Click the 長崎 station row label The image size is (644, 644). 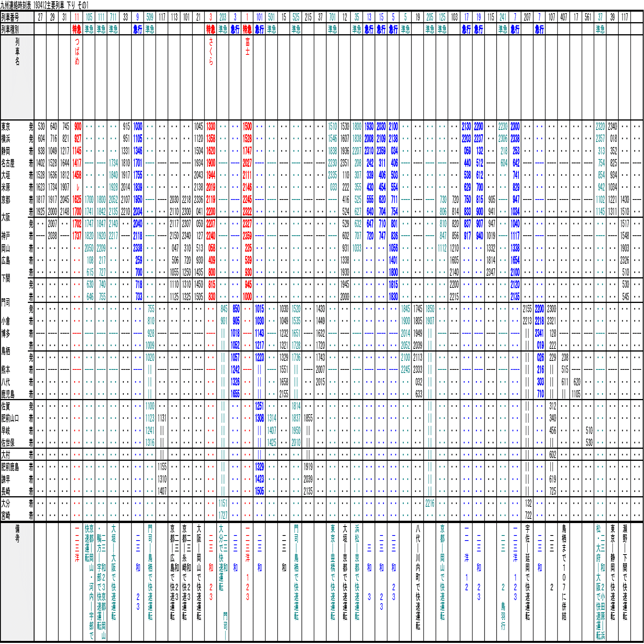6,492
